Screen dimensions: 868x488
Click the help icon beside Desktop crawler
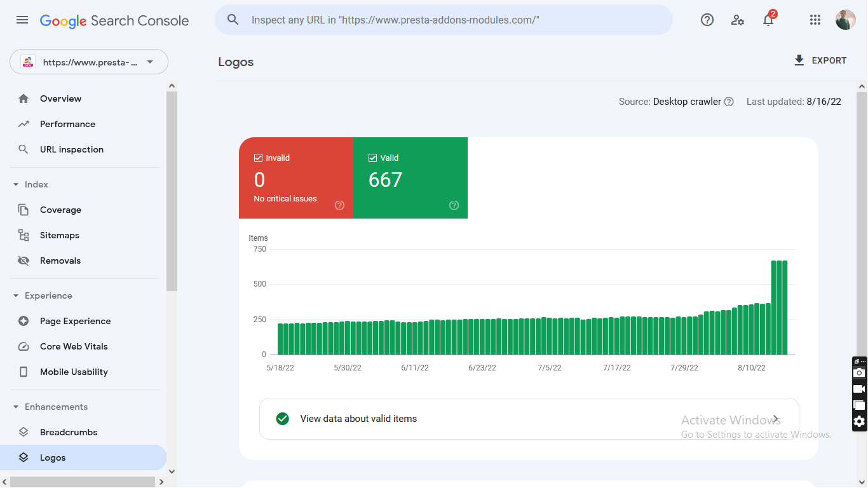tap(729, 102)
